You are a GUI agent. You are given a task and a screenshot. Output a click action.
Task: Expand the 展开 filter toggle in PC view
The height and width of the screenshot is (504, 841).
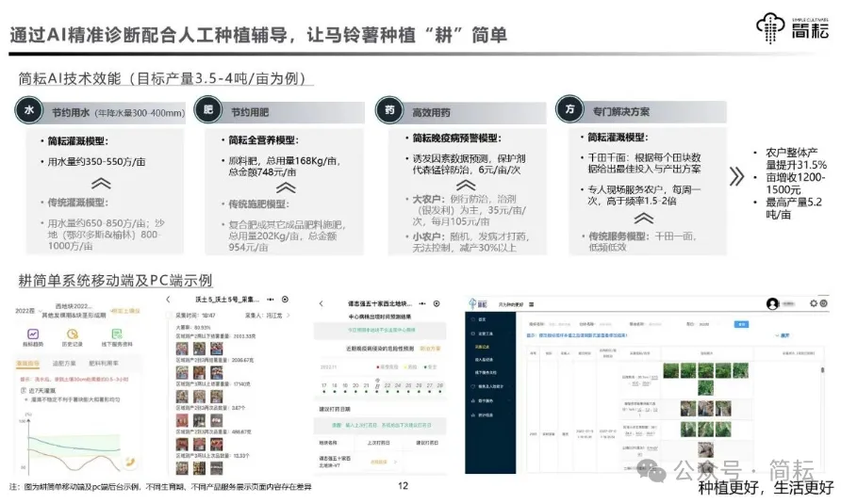pos(783,335)
